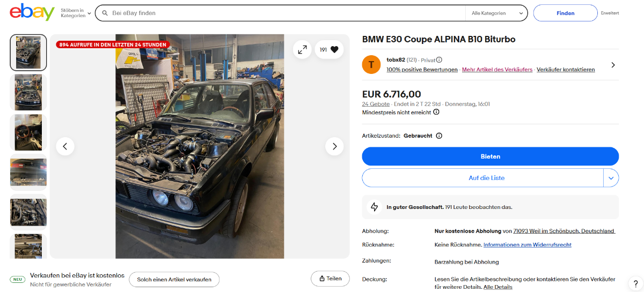This screenshot has height=292, width=644.
Task: Open the 24 Gebote bid history link
Action: [376, 104]
